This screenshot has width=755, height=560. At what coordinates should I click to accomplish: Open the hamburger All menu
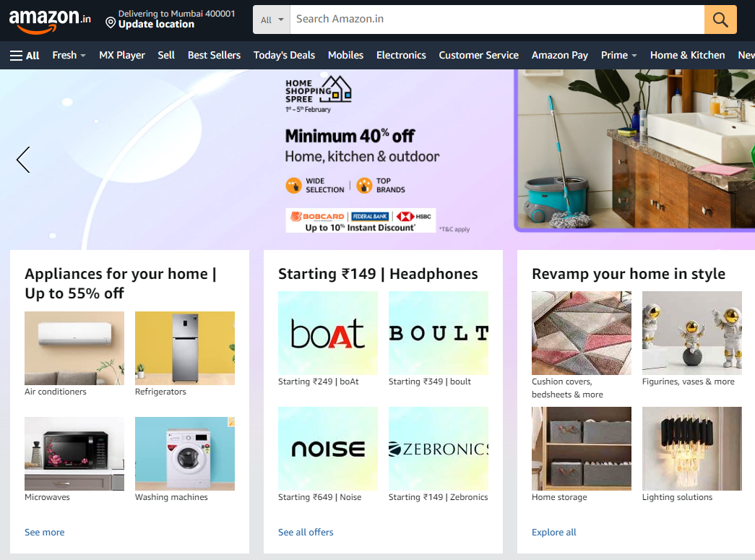coord(25,56)
